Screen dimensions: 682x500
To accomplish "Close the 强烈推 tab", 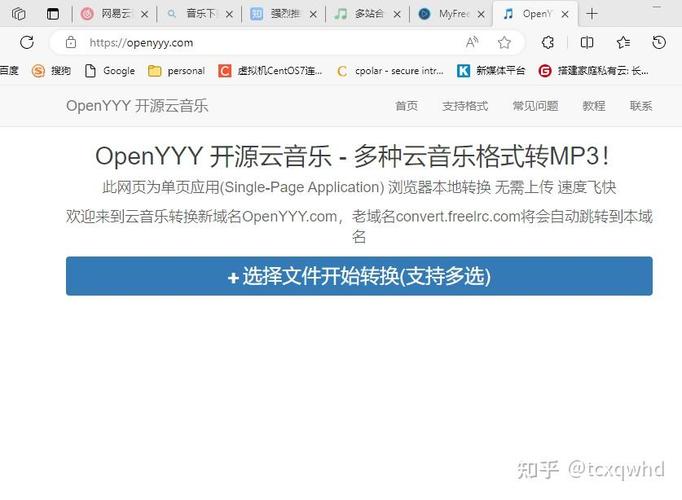I will [313, 14].
